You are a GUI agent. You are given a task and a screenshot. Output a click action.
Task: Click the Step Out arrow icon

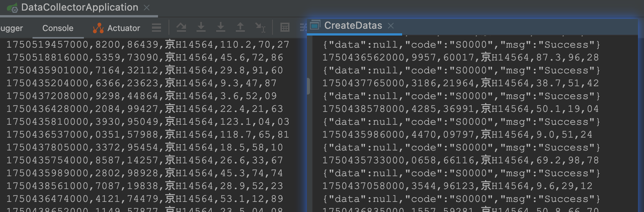(240, 27)
